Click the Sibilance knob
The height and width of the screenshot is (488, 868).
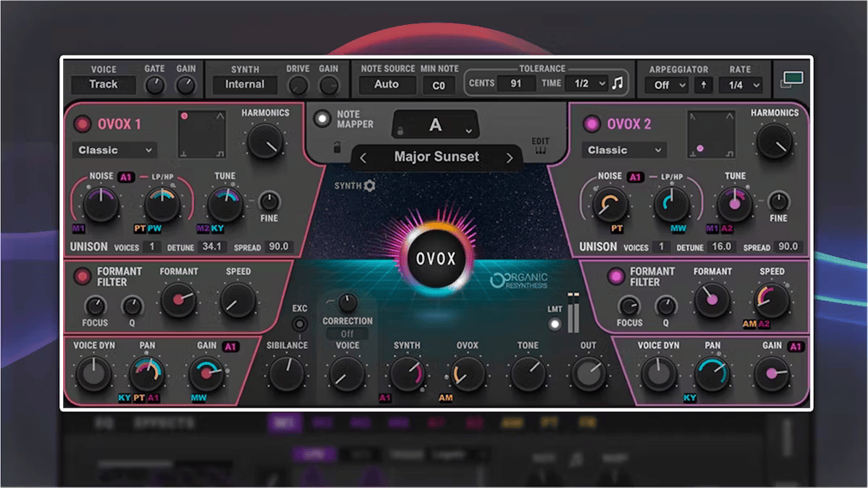pyautogui.click(x=287, y=373)
